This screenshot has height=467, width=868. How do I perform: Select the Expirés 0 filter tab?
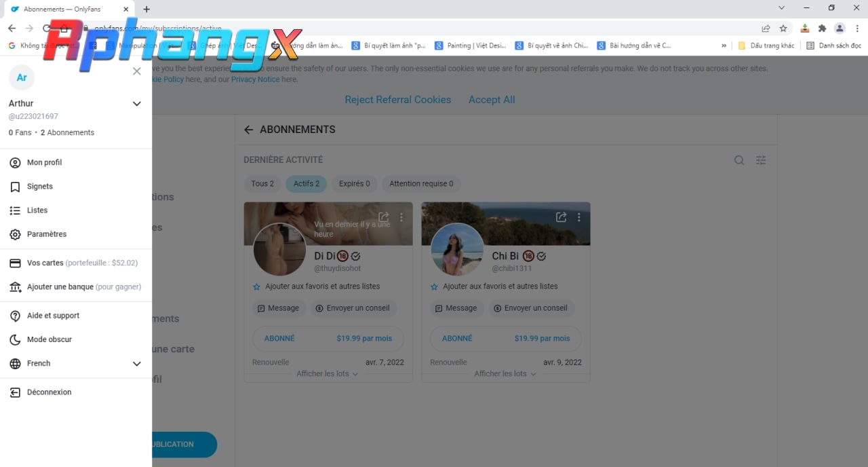click(x=355, y=183)
